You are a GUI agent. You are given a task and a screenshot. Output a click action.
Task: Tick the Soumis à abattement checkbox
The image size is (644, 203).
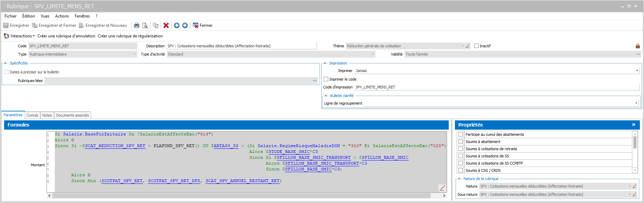(461, 142)
